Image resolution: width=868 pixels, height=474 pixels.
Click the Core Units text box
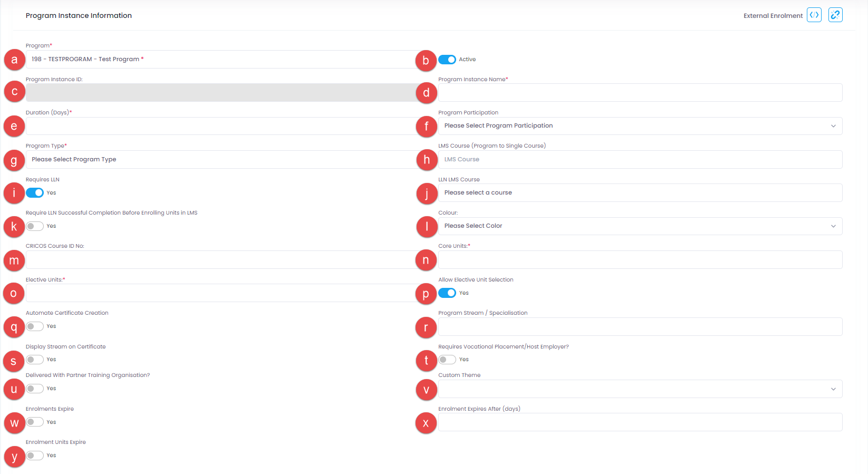click(x=640, y=260)
